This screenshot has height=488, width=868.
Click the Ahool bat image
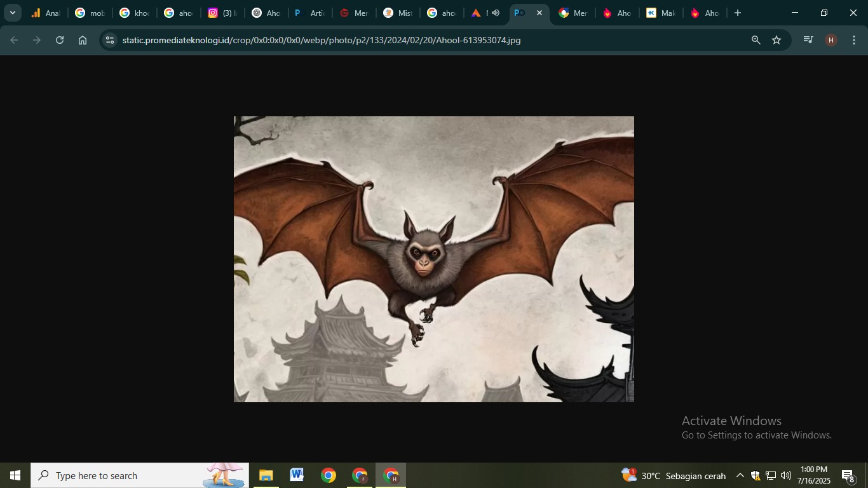point(434,259)
